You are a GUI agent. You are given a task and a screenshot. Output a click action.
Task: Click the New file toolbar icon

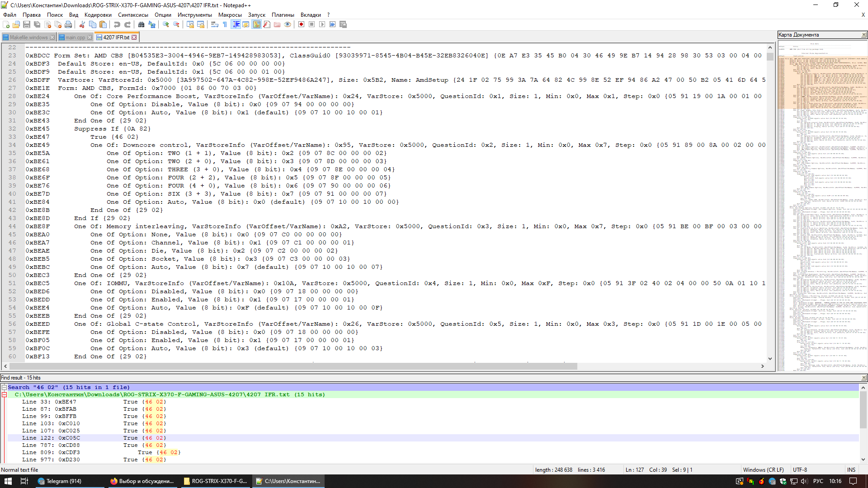(6, 24)
